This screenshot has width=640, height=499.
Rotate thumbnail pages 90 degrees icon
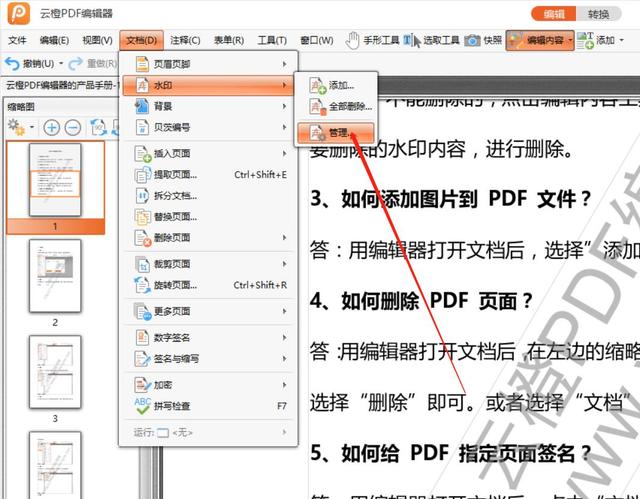pos(98,128)
